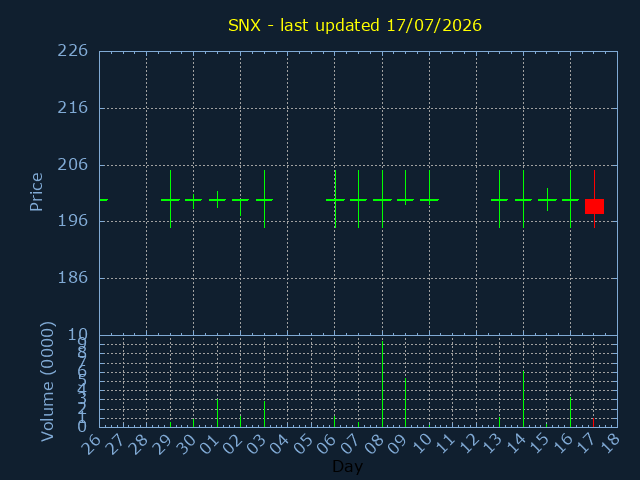Click the day 16 candlestick
This screenshot has width=640, height=480.
[570, 199]
